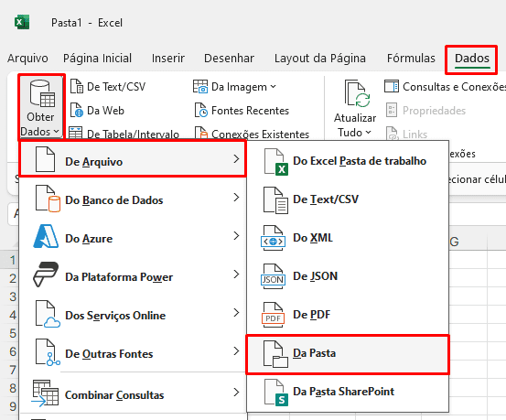Choose De PDF in the submenu
506x420 pixels.
(348, 315)
